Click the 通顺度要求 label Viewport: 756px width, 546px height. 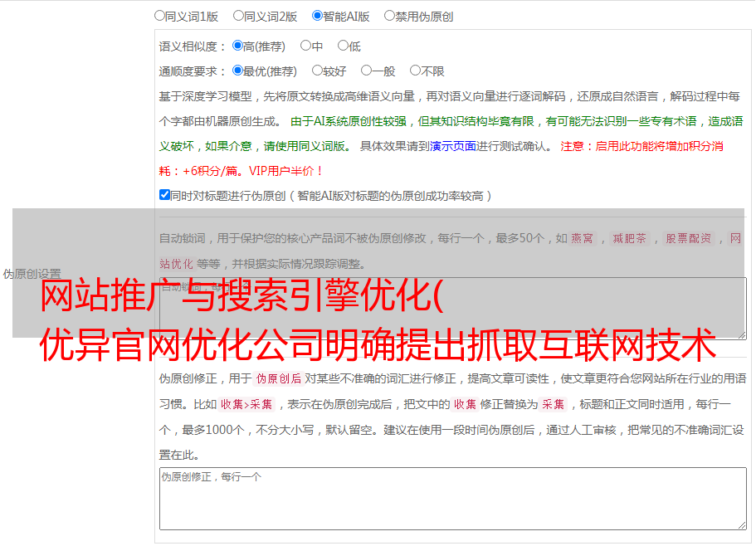point(193,72)
